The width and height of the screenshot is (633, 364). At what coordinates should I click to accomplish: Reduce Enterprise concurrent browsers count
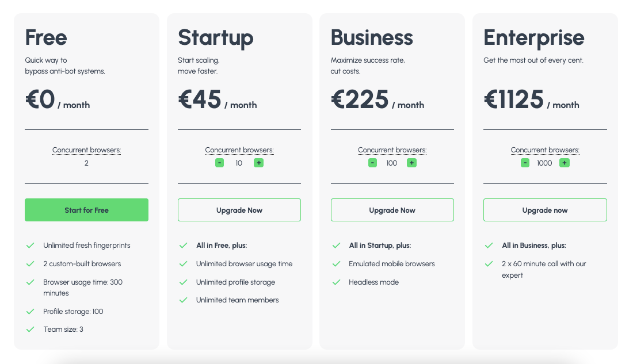tap(525, 163)
